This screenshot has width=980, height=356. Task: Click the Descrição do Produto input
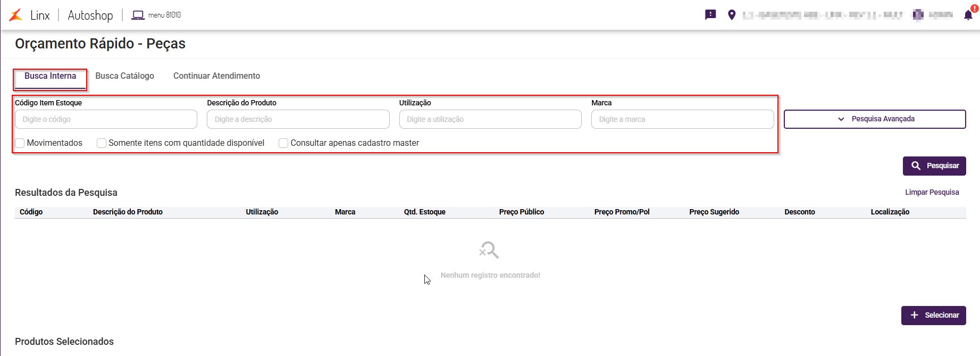coord(298,119)
